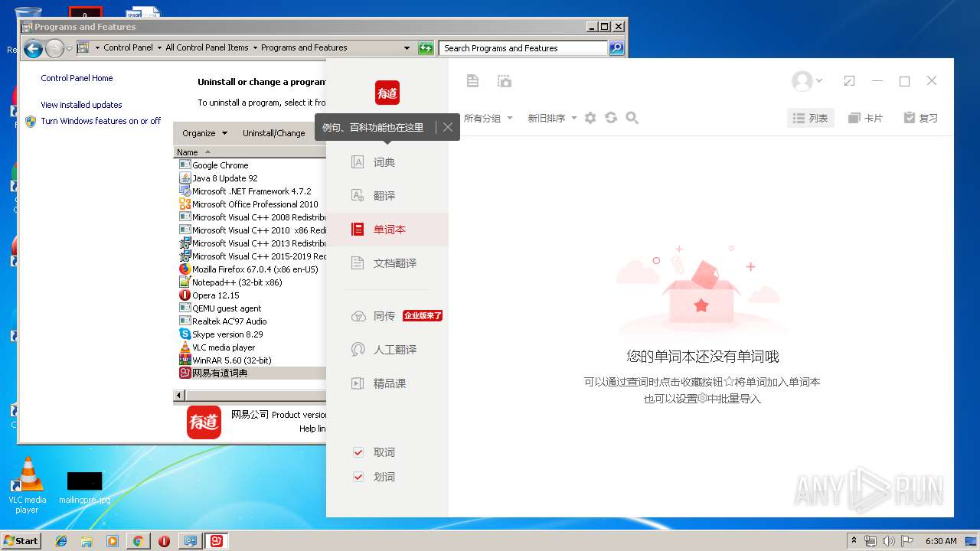Click the search magnifier button in Control Panel

(616, 48)
